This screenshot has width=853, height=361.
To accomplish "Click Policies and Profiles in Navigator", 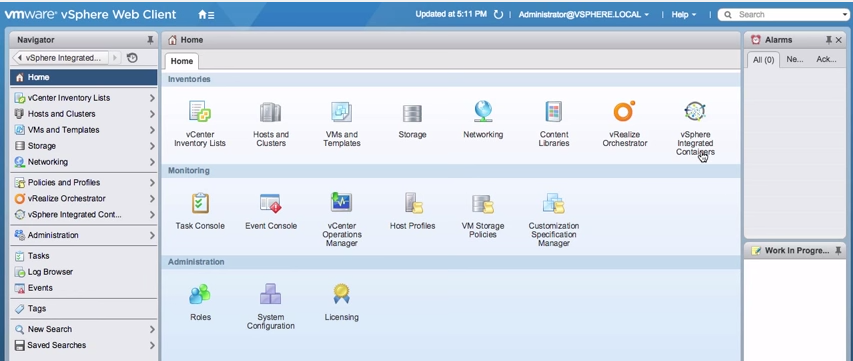I will pyautogui.click(x=64, y=183).
